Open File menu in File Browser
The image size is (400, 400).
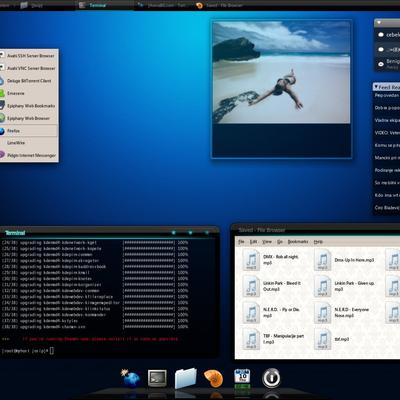[x=241, y=242]
